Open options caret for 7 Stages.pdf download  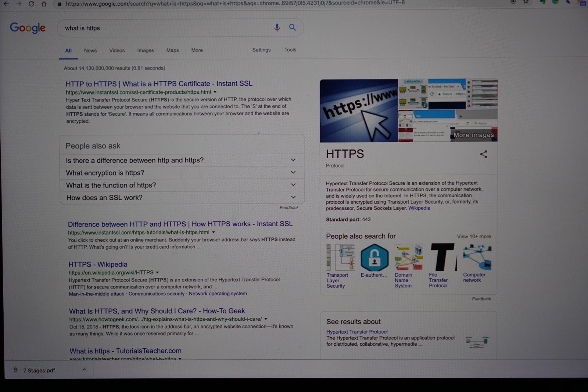pos(84,370)
